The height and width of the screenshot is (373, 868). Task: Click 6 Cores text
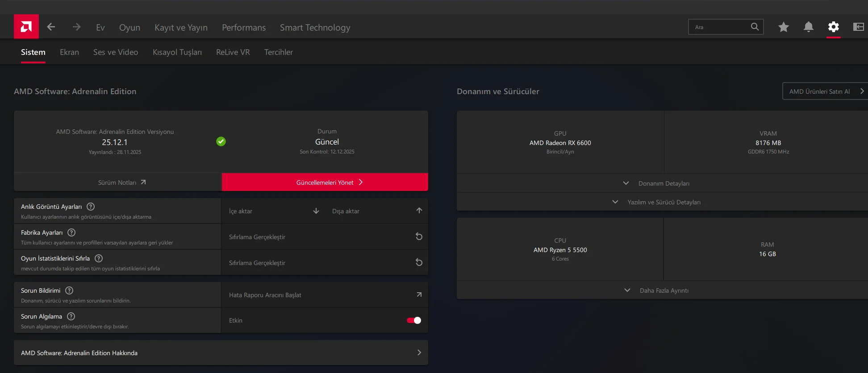(x=560, y=259)
